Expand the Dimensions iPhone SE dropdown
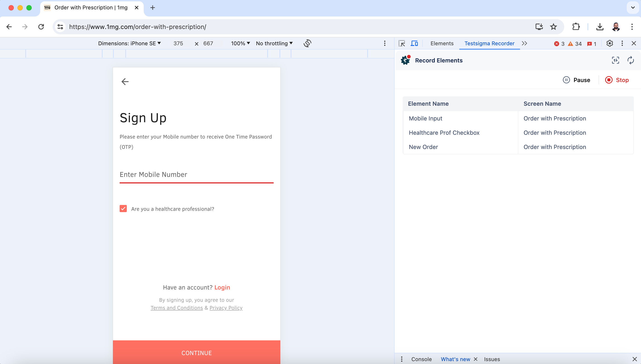Viewport: 641px width, 364px height. [129, 43]
